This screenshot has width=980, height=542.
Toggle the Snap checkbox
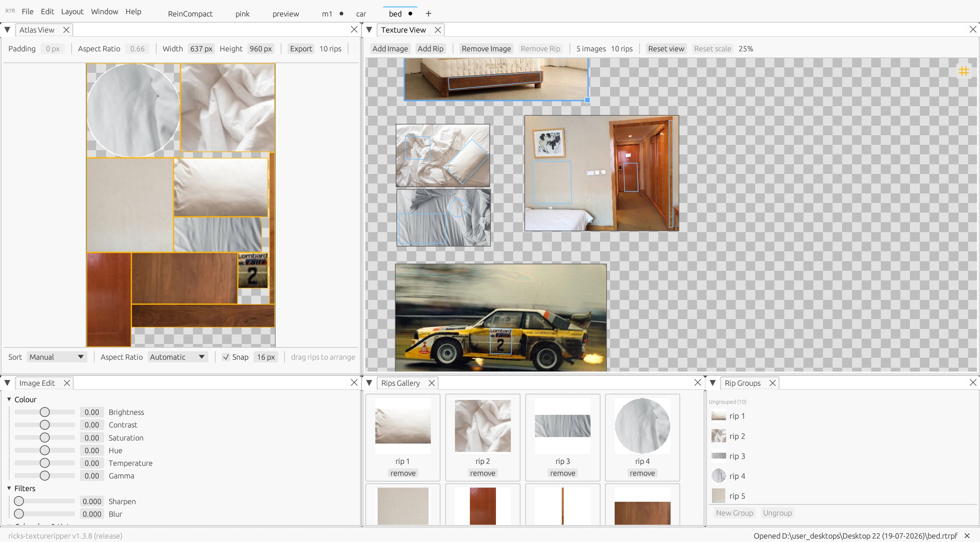pyautogui.click(x=226, y=357)
